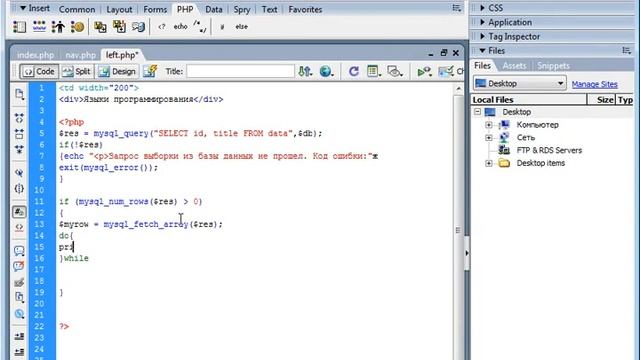This screenshot has width=640, height=360.
Task: Toggle Line Numbers in coding toolbar
Action: click(19, 212)
